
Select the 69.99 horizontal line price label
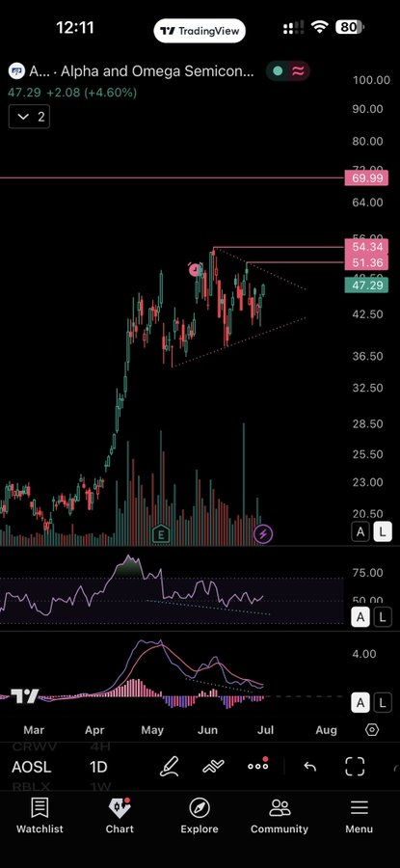366,178
